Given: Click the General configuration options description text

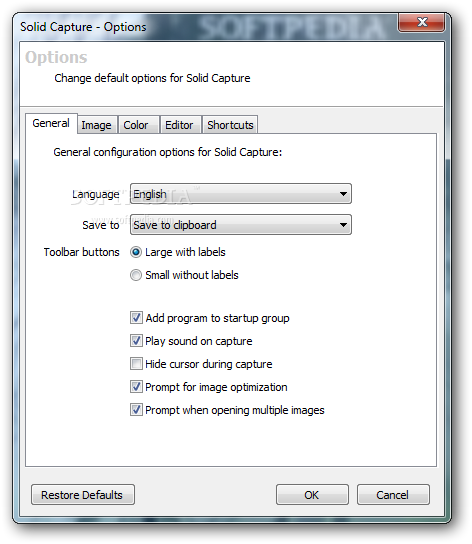Looking at the screenshot, I should click(168, 152).
